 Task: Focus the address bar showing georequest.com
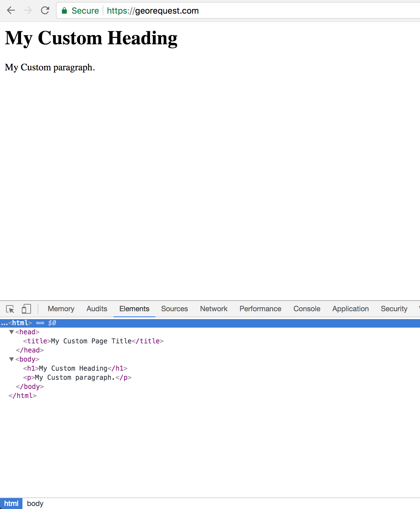click(238, 11)
